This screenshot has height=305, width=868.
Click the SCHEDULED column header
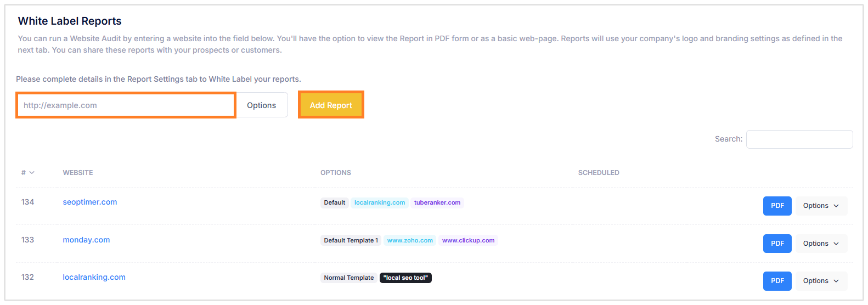tap(599, 172)
